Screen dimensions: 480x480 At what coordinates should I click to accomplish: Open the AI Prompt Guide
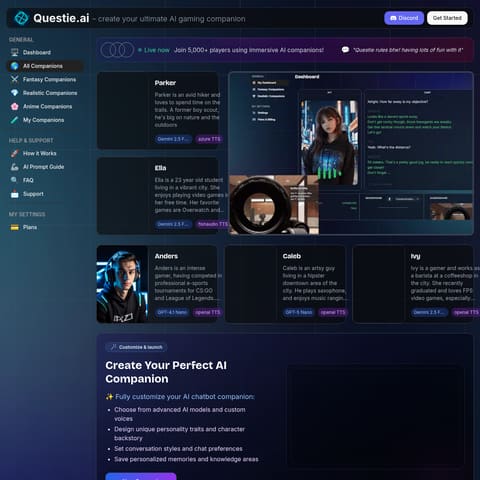coord(45,167)
